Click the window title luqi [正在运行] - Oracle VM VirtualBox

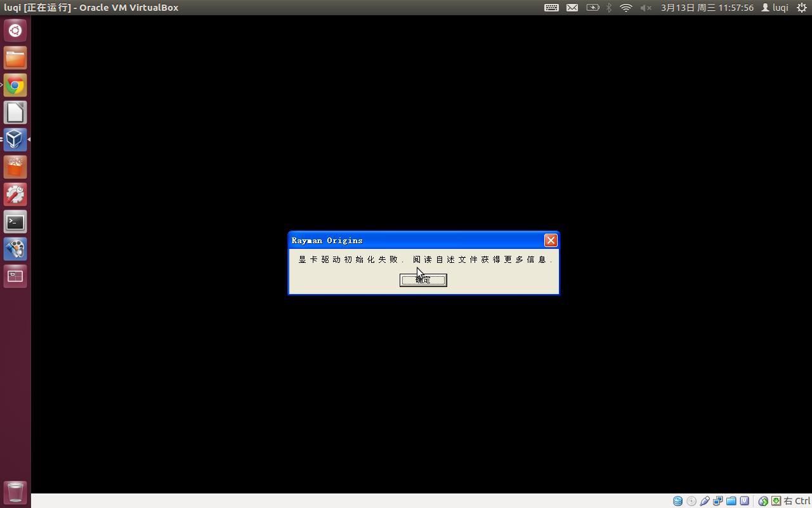(91, 8)
